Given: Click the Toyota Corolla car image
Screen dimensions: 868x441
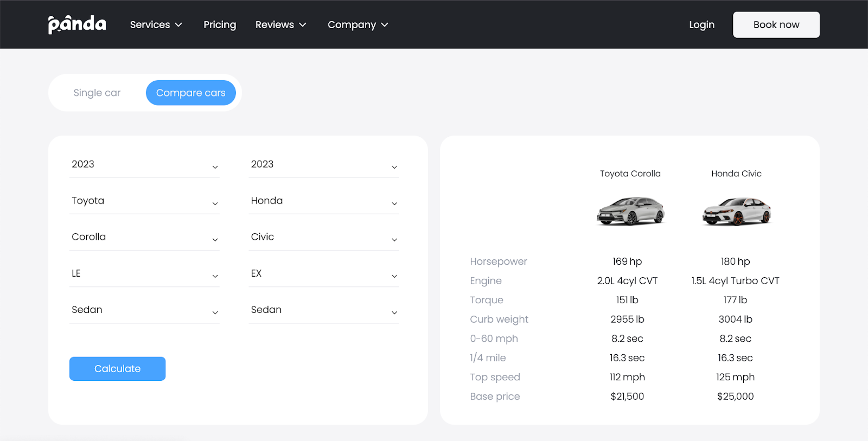Looking at the screenshot, I should (x=630, y=211).
